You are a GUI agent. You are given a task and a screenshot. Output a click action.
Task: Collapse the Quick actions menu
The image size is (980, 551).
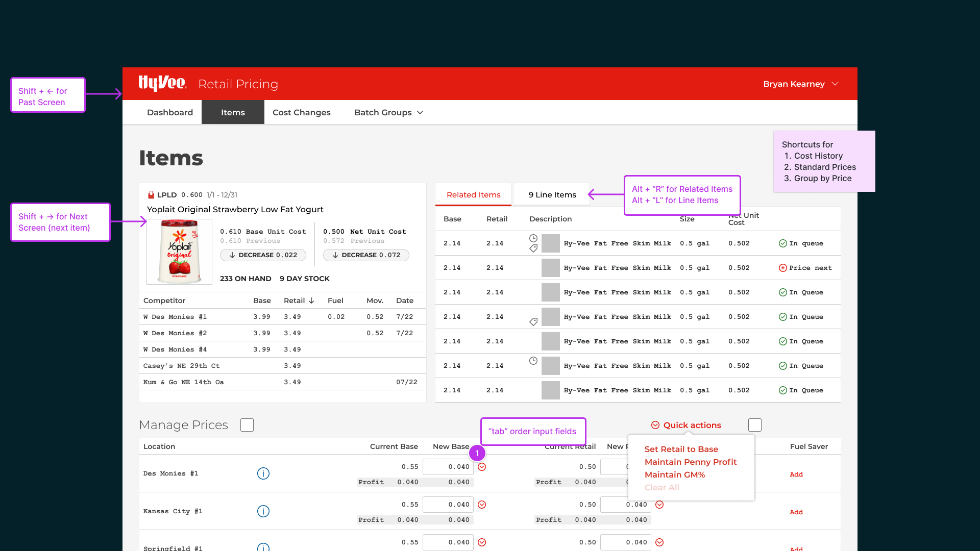click(x=686, y=425)
